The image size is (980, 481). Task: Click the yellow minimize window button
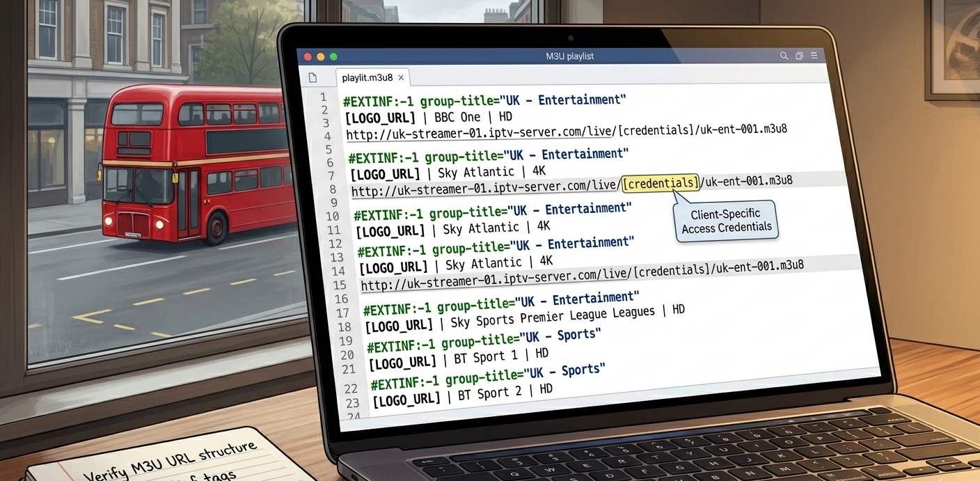tap(321, 56)
